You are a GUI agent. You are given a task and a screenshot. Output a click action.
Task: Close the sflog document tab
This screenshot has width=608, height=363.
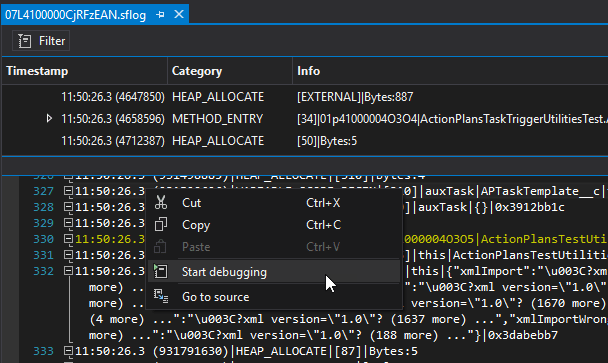point(179,14)
